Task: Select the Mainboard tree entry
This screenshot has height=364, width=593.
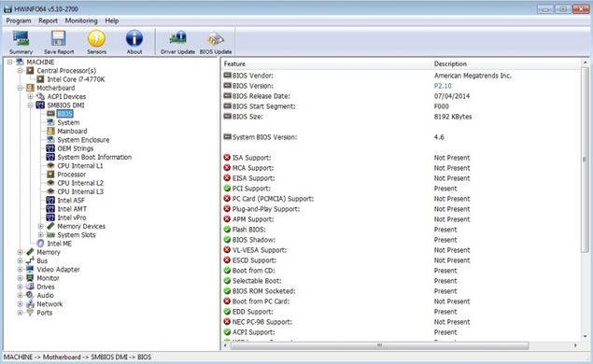Action: click(x=72, y=132)
